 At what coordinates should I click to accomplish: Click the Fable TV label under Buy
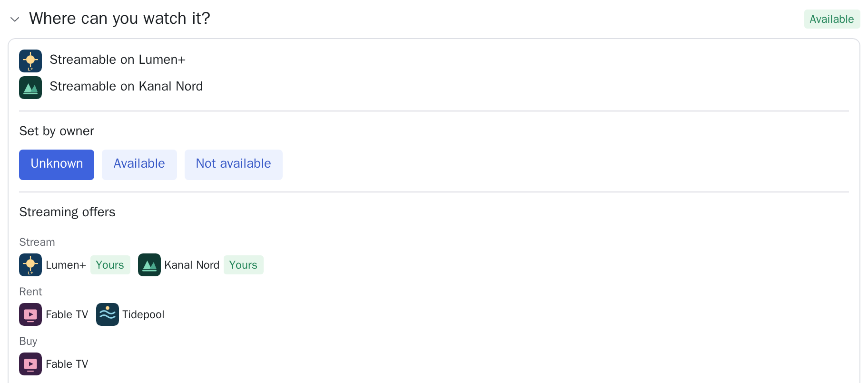click(67, 364)
